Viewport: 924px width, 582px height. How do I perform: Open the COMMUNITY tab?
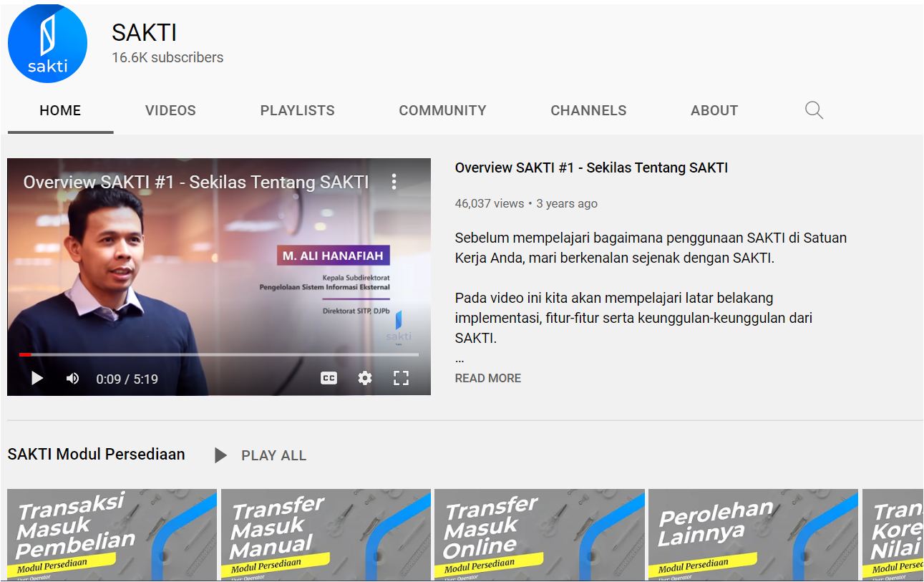(442, 110)
